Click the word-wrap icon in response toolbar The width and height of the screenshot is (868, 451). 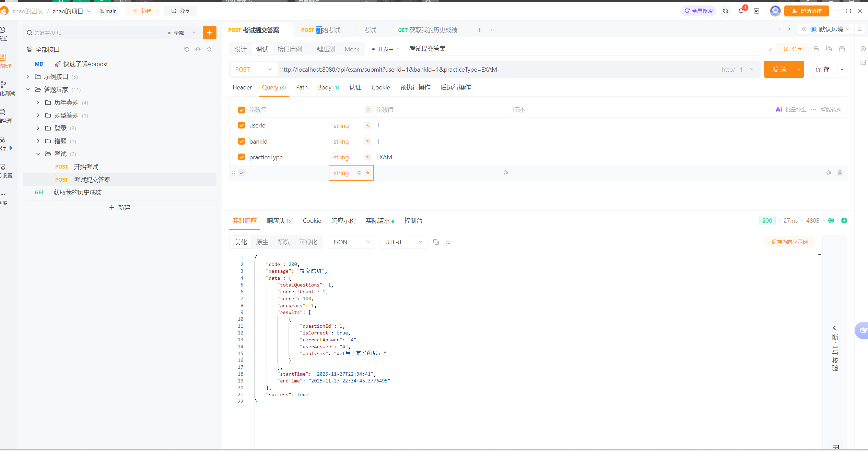(448, 242)
